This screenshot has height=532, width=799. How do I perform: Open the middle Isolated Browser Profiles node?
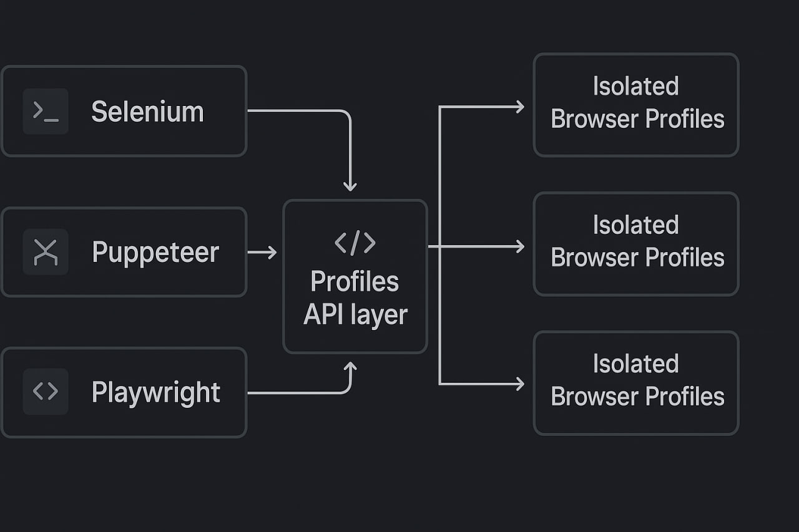coord(636,243)
